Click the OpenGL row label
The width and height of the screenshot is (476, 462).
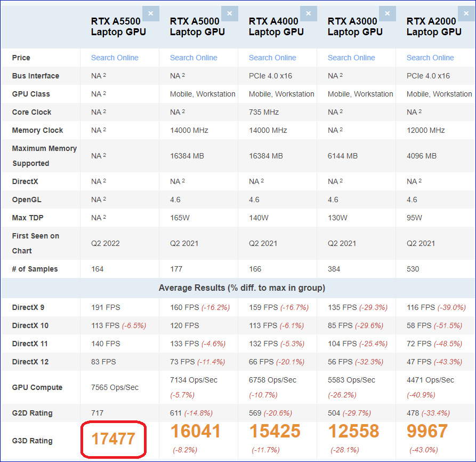click(x=27, y=200)
